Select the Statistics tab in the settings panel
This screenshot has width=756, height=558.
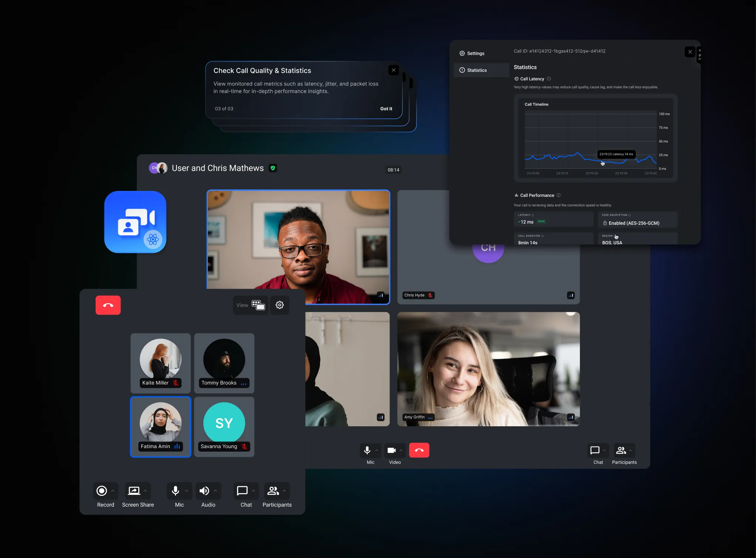point(477,70)
